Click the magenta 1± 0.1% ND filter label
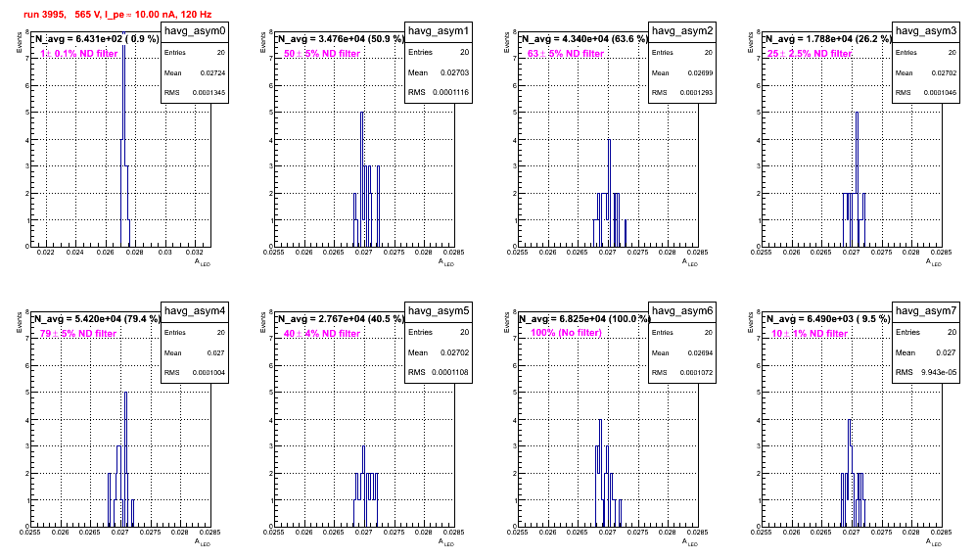 point(79,54)
